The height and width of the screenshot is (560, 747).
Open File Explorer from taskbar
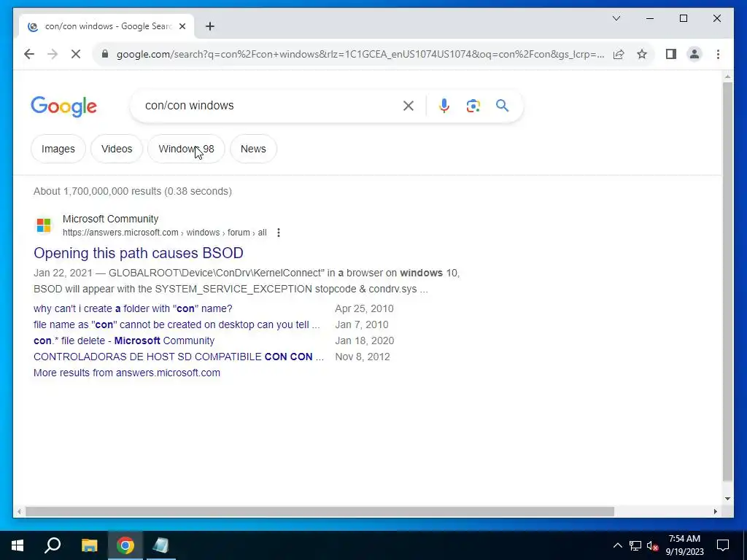(89, 545)
